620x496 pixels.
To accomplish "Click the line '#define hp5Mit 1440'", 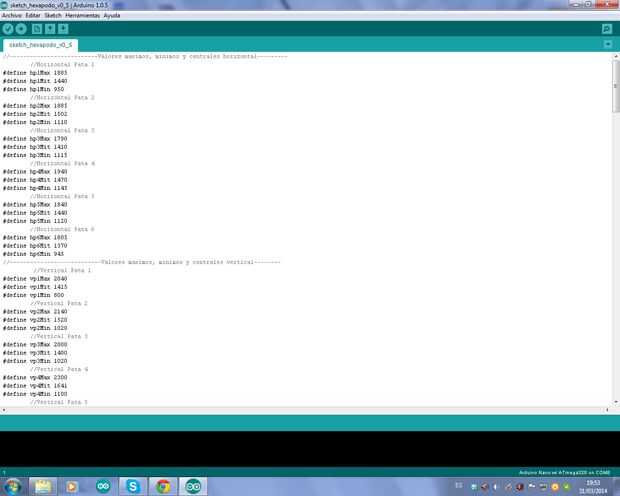I will 35,213.
